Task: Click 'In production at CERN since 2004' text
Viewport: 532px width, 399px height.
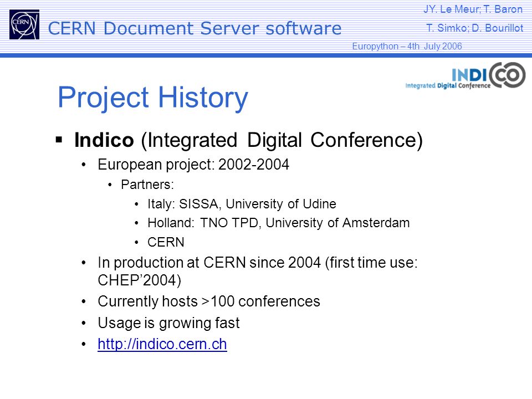Action: pos(209,263)
